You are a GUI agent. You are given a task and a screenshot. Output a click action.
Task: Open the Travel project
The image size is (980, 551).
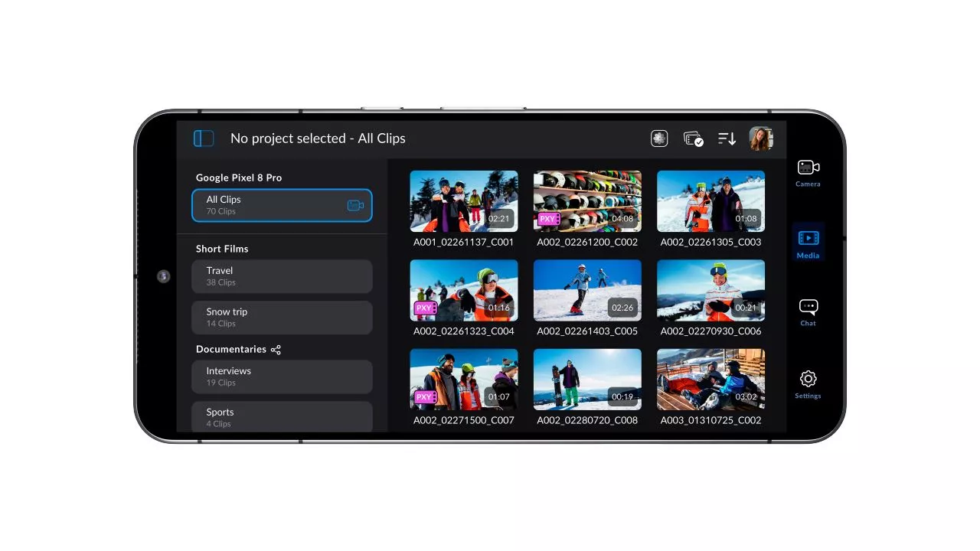[282, 276]
